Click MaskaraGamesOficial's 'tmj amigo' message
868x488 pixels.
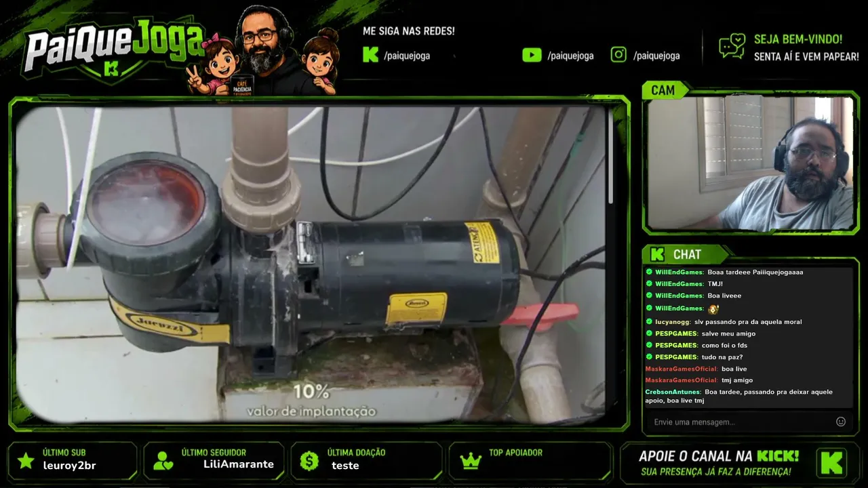[x=737, y=380]
